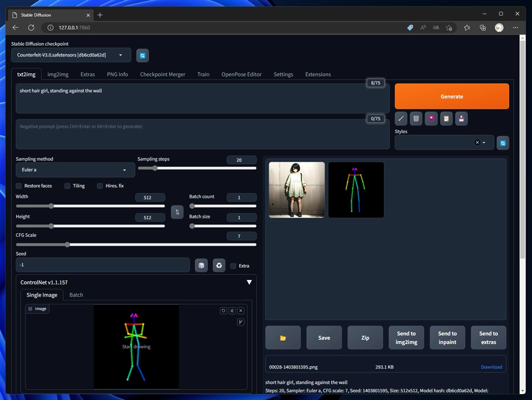
Task: Enable the Hires. fix checkbox
Action: click(100, 186)
